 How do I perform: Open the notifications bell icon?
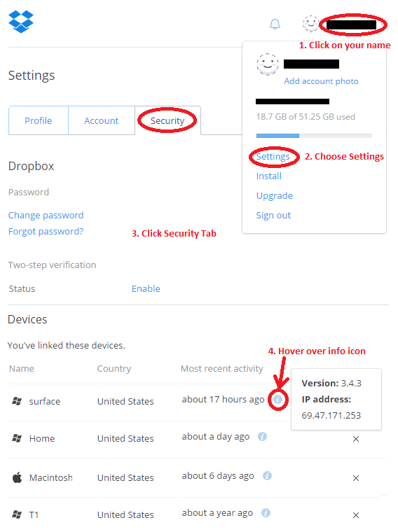(x=275, y=24)
